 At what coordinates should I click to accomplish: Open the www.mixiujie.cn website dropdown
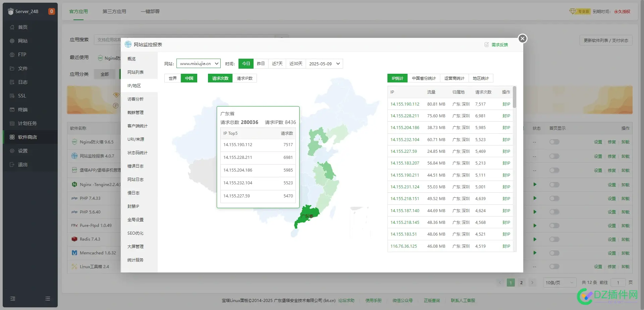[x=199, y=64]
